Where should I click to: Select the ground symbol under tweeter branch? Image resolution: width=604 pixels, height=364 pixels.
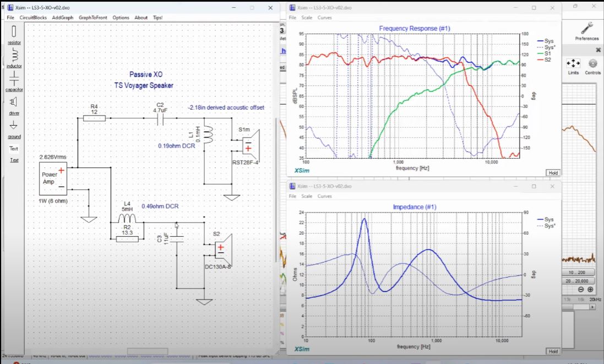pyautogui.click(x=232, y=198)
